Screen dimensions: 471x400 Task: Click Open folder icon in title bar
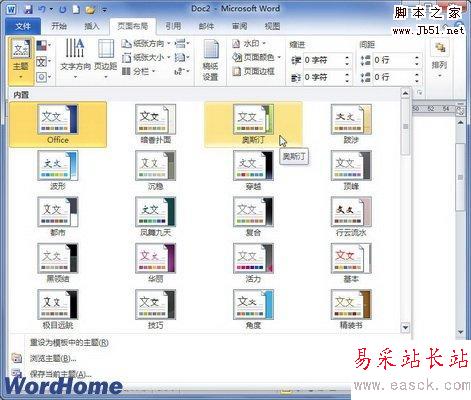click(x=90, y=10)
